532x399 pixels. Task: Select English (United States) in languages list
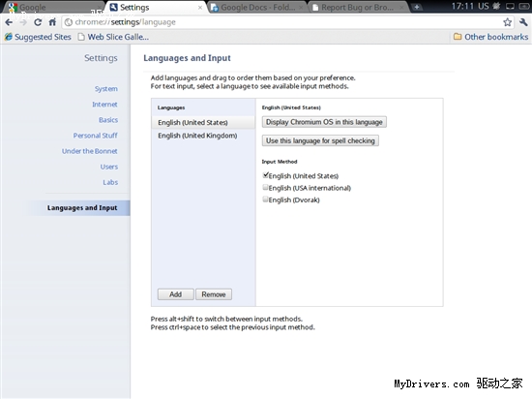(x=203, y=123)
